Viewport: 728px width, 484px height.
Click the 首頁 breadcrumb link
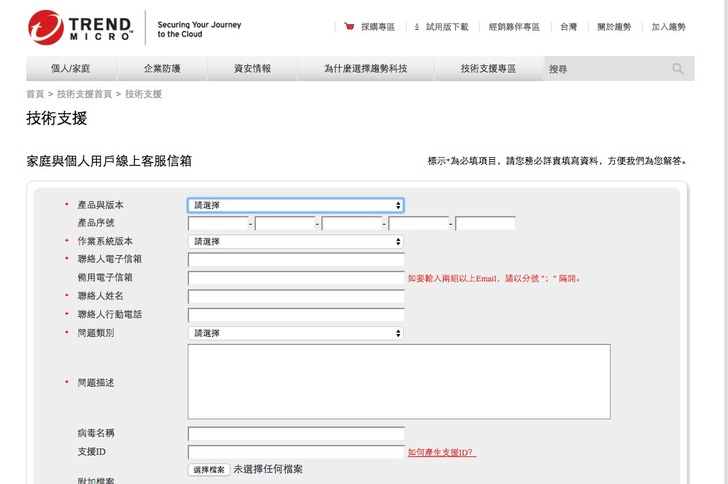[35, 94]
